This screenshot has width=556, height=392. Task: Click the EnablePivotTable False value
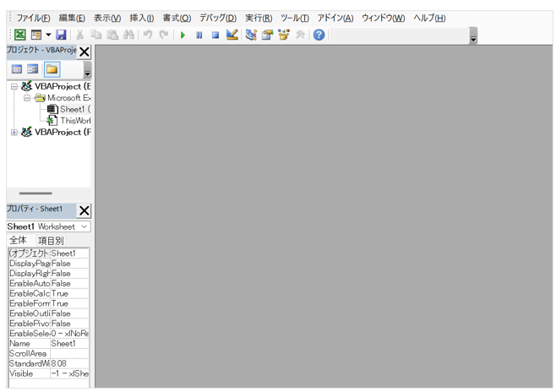[x=69, y=324]
